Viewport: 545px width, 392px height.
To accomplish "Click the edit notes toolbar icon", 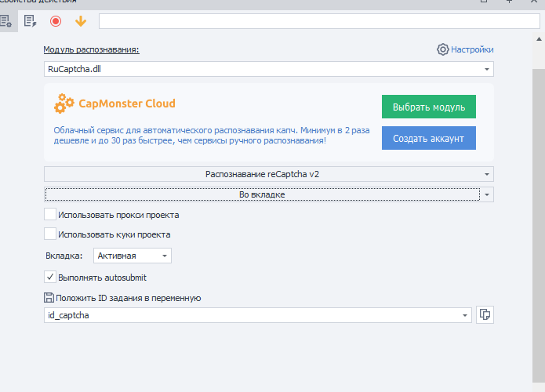I will point(31,21).
